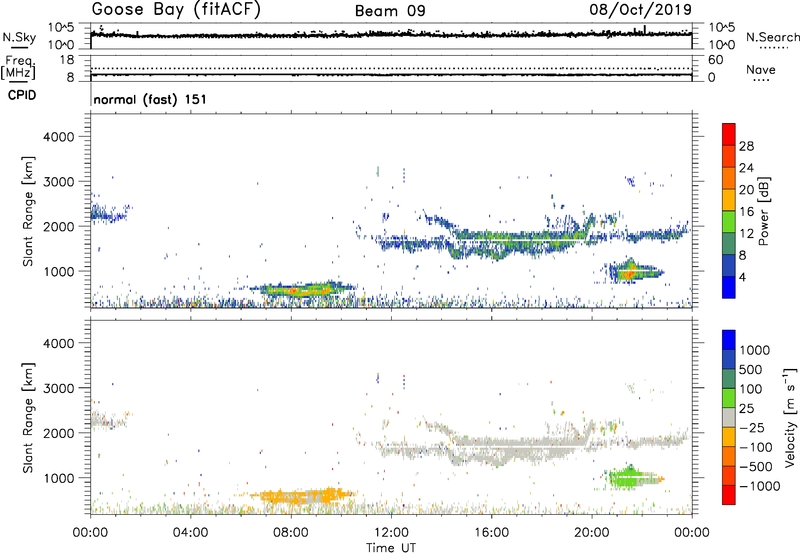Viewport: 800px width, 554px height.
Task: Click the 500 tick on Velocity scale
Action: pos(751,369)
